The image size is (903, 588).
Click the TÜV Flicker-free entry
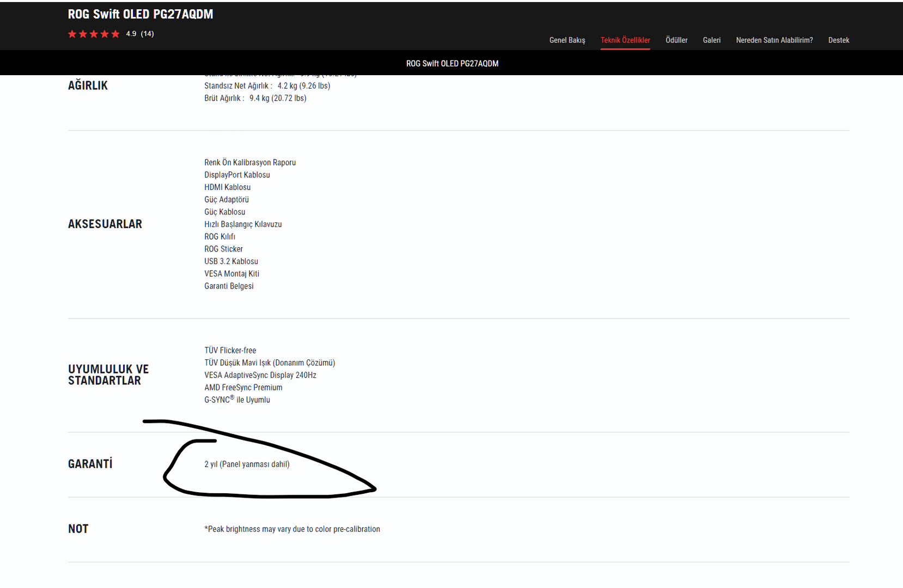[230, 351]
